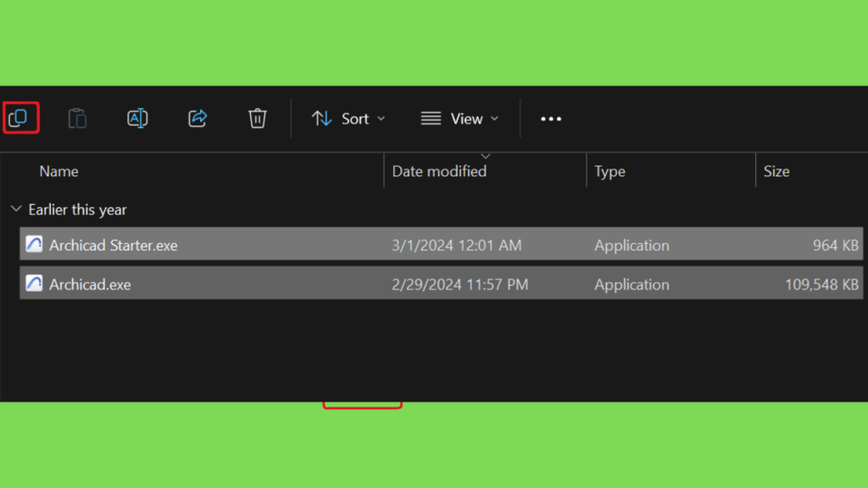The height and width of the screenshot is (488, 868).
Task: Click the 964 KB size cell
Action: (x=835, y=246)
